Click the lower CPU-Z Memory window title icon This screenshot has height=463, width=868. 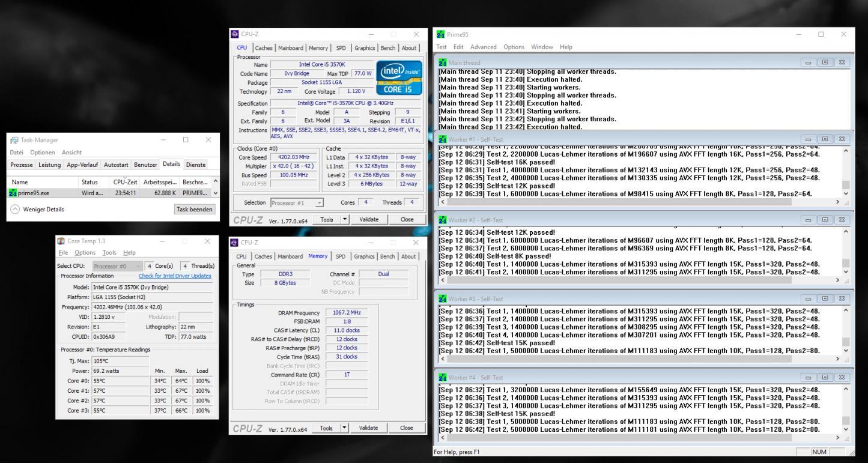coord(234,243)
